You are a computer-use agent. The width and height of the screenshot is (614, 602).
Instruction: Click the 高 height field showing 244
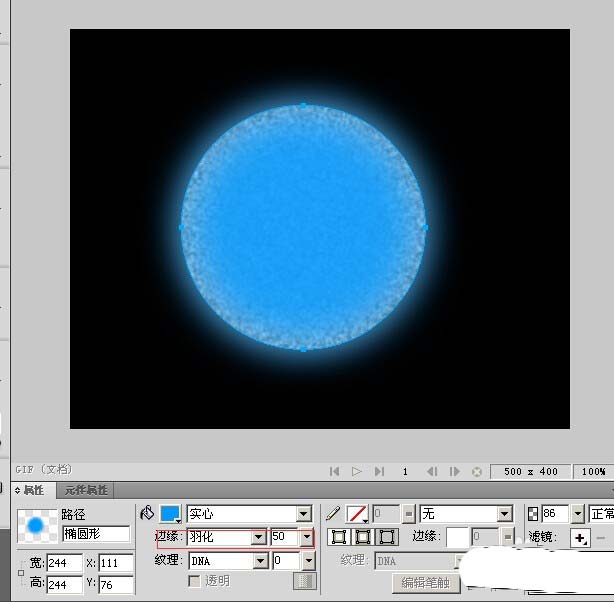(x=65, y=585)
